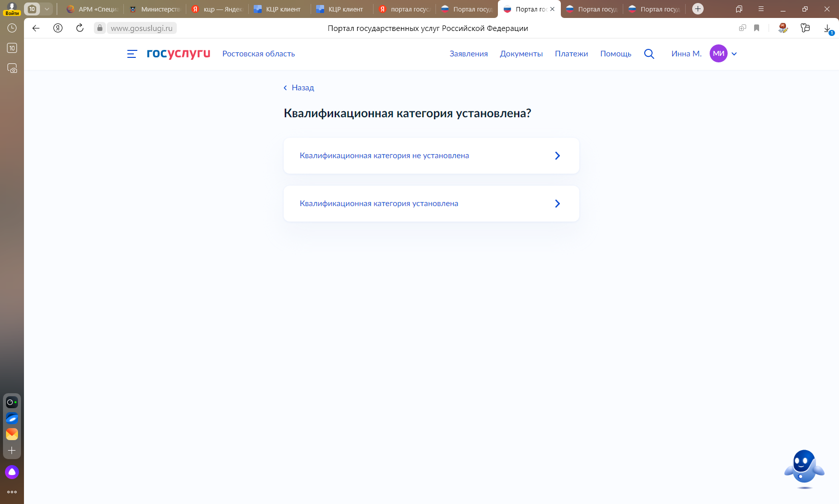This screenshot has width=839, height=504.
Task: Choose 'Квалификационная категория установлена' option
Action: (x=431, y=204)
